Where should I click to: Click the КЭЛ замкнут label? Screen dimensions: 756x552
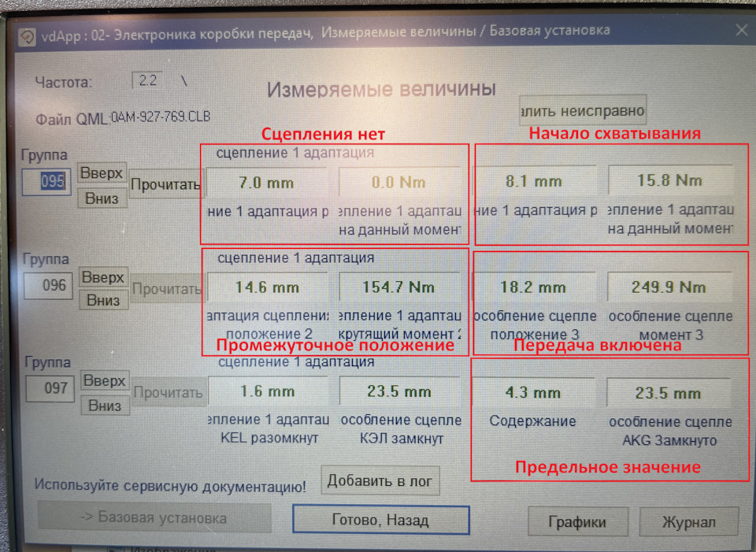point(402,439)
